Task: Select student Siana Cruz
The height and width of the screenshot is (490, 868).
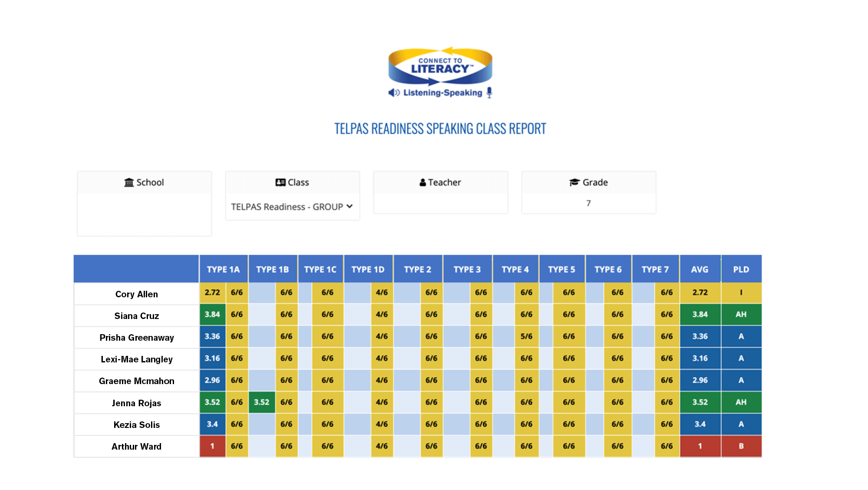Action: tap(137, 316)
